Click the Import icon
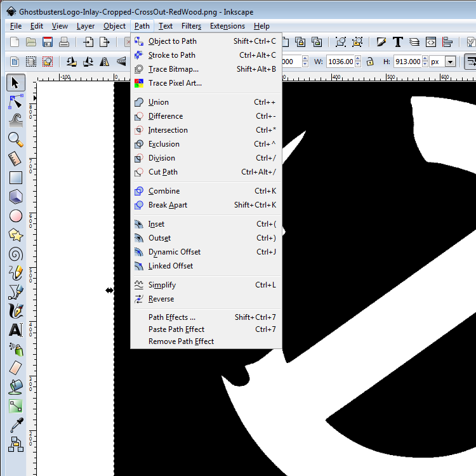This screenshot has width=476, height=476. click(88, 42)
